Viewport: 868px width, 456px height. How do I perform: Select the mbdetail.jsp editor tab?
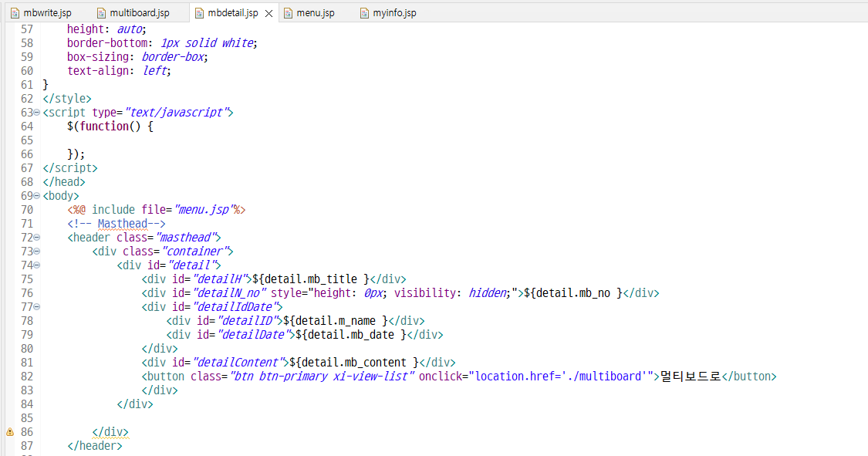232,12
